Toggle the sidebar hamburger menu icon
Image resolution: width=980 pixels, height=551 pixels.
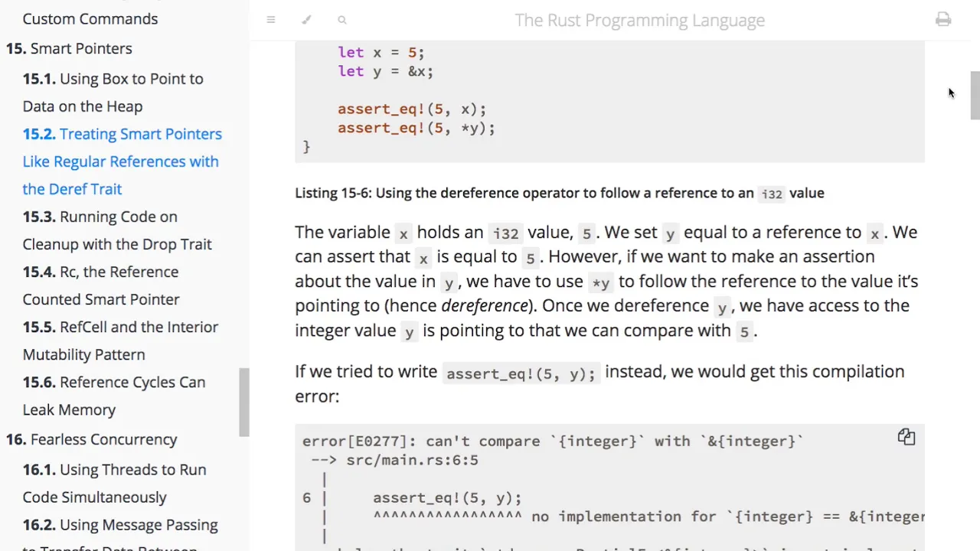pyautogui.click(x=271, y=20)
